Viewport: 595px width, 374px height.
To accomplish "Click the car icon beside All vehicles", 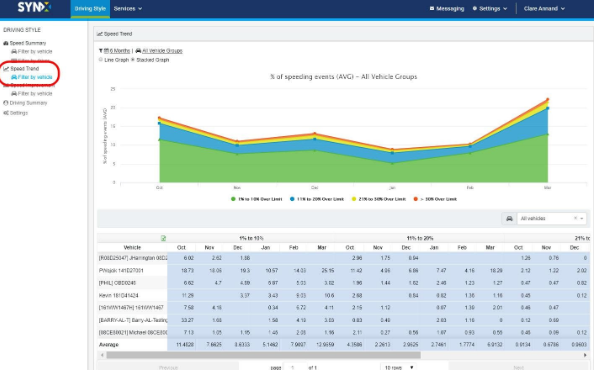I will pyautogui.click(x=509, y=218).
